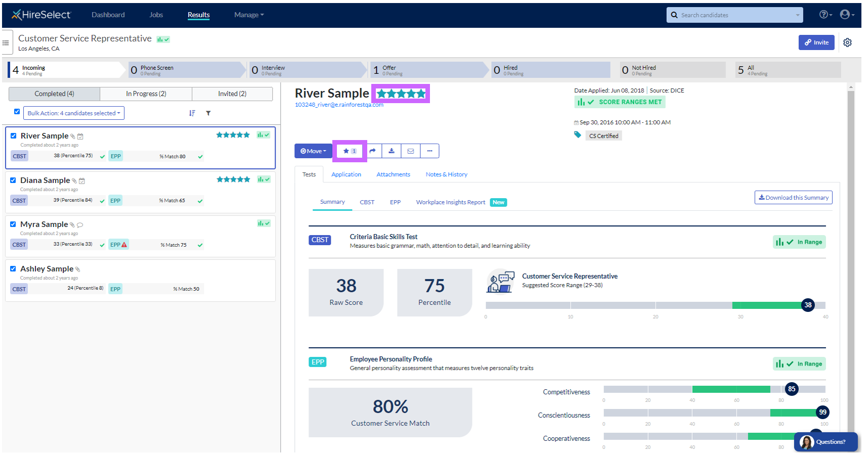Image resolution: width=868 pixels, height=457 pixels.
Task: Uncheck Ashley Sample's checkbox
Action: tap(13, 269)
